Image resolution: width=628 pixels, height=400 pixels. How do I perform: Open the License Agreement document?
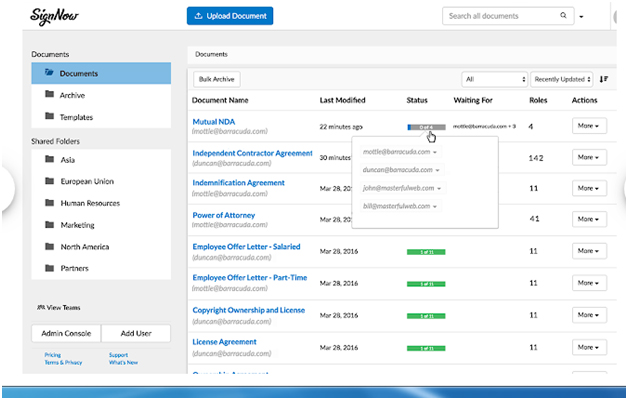pos(224,342)
